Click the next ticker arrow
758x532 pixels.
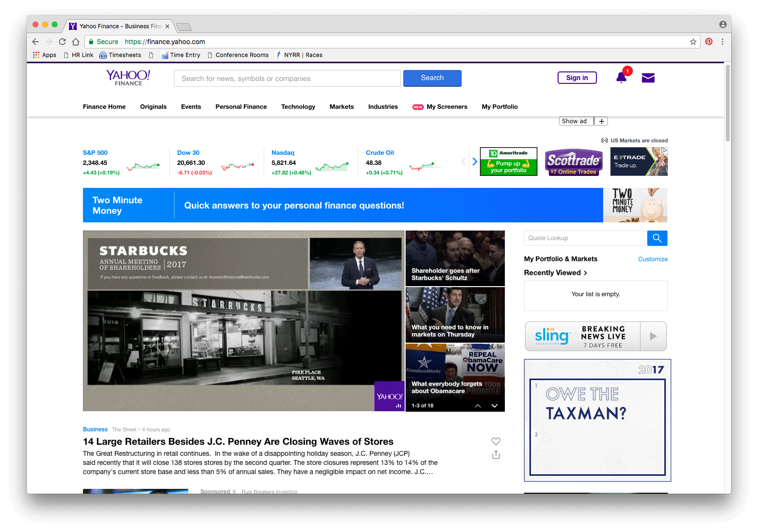tap(475, 162)
